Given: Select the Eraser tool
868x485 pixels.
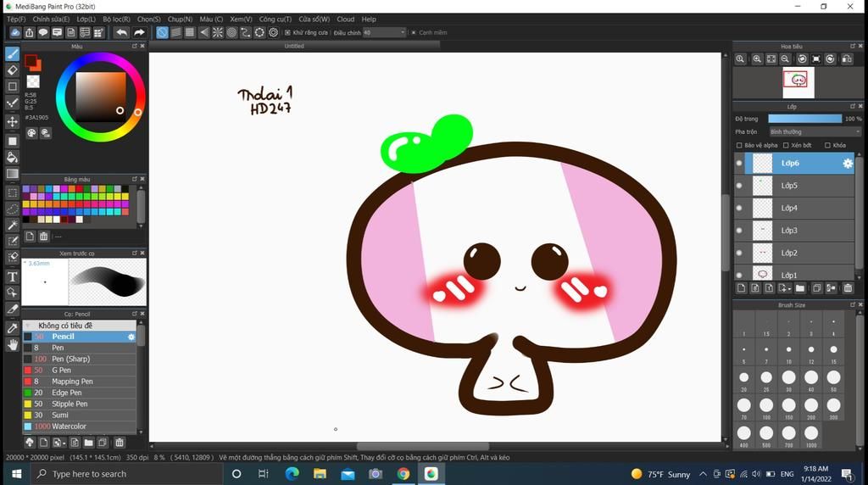Looking at the screenshot, I should [x=12, y=70].
